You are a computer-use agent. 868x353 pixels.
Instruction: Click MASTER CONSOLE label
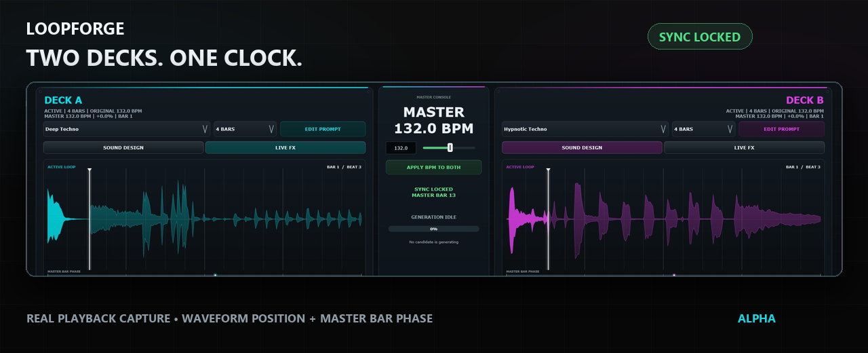click(x=434, y=97)
